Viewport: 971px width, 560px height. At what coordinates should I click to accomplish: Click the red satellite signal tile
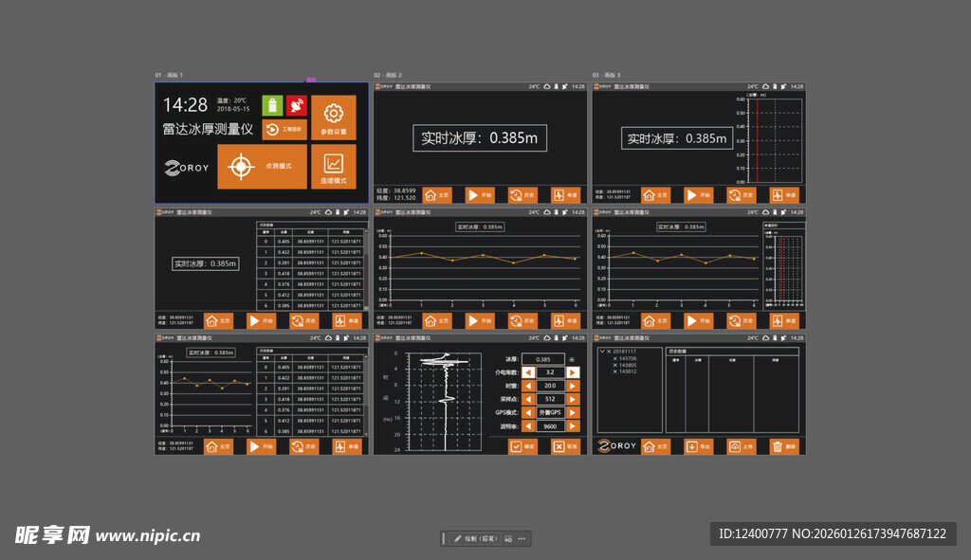pos(295,105)
